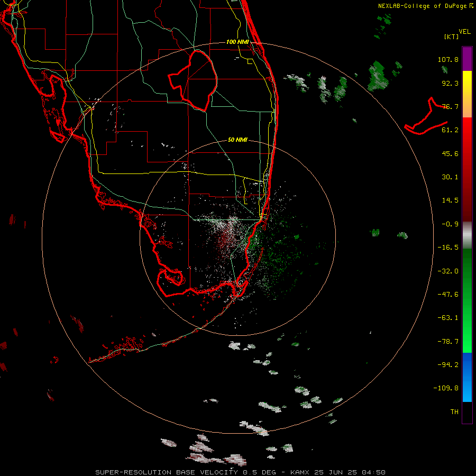This screenshot has height=476, width=476.
Task: Click the [KT] units label
Action: point(452,36)
